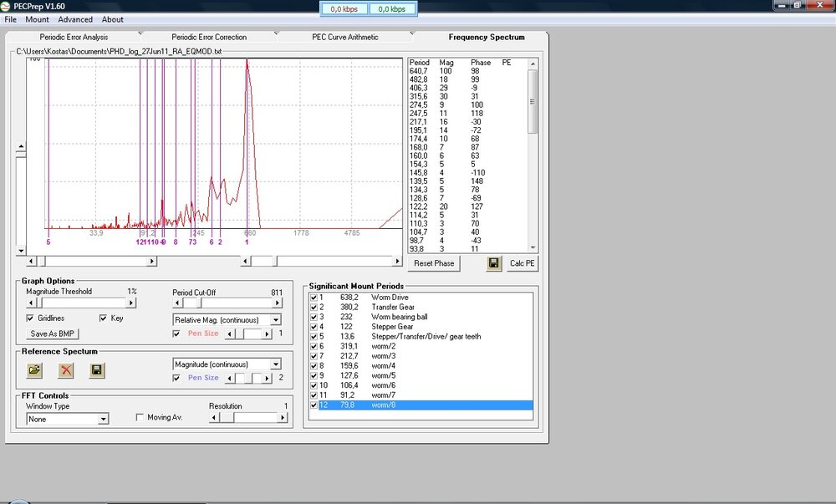This screenshot has height=504, width=836.
Task: Click right arrow of Resolution stepper
Action: [x=283, y=418]
